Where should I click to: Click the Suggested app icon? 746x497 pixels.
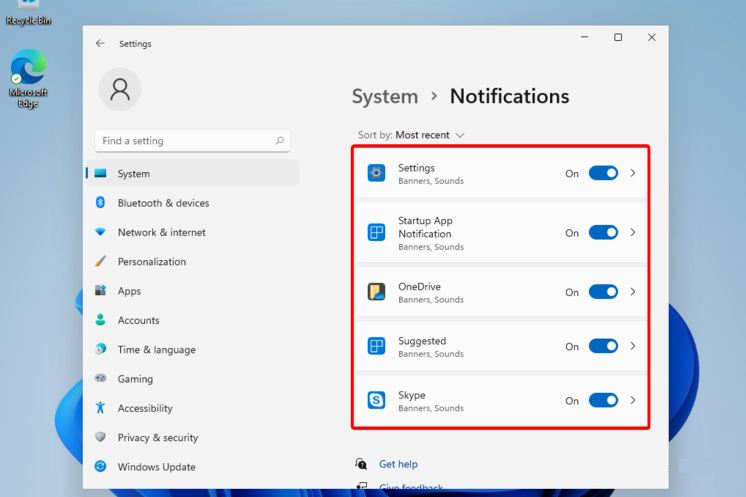[x=376, y=346]
